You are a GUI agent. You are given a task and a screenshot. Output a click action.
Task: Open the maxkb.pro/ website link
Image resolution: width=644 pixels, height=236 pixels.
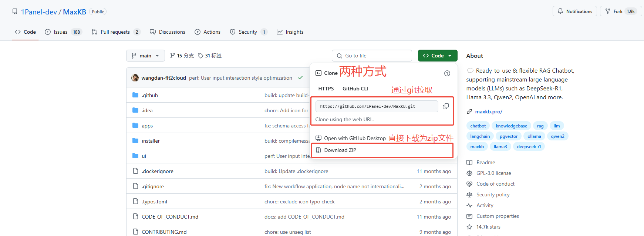point(489,112)
